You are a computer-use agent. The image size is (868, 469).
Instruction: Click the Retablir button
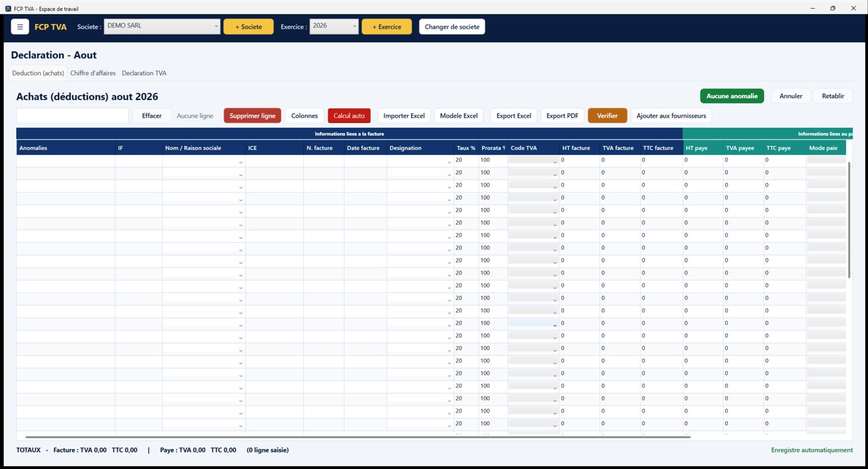pos(833,96)
